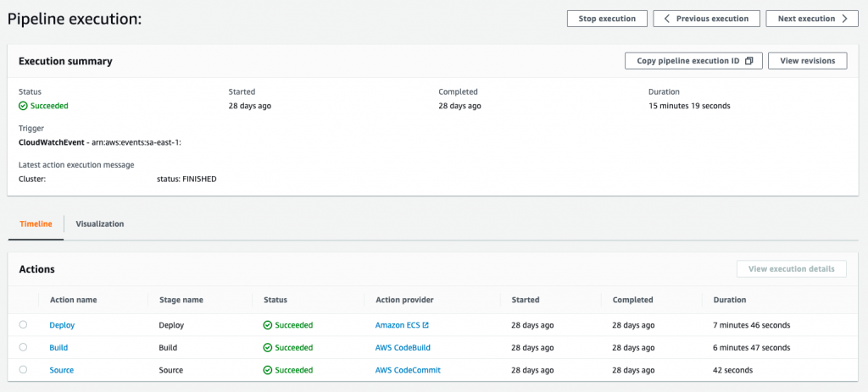This screenshot has height=392, width=868.
Task: Click the '42 seconds' duration cell
Action: 733,370
